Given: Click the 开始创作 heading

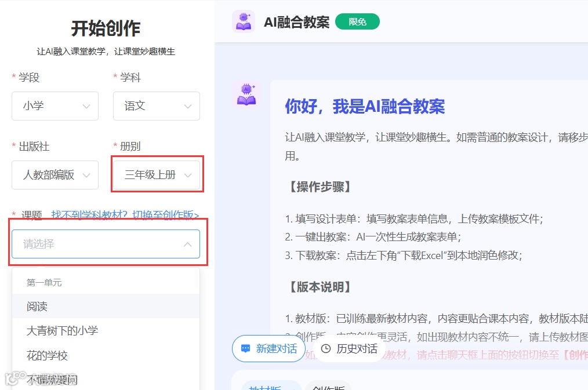Looking at the screenshot, I should coord(106,28).
